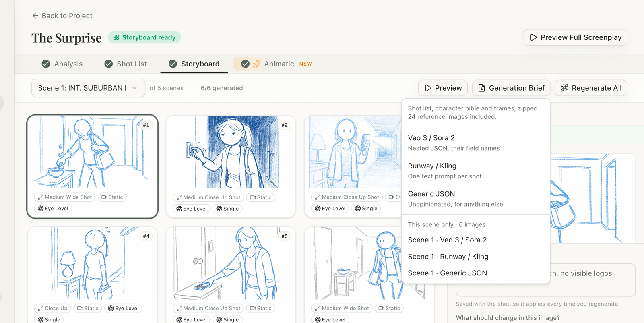Viewport: 644px width, 323px height.
Task: Click Eye Level tag on shot #4
Action: point(123,309)
